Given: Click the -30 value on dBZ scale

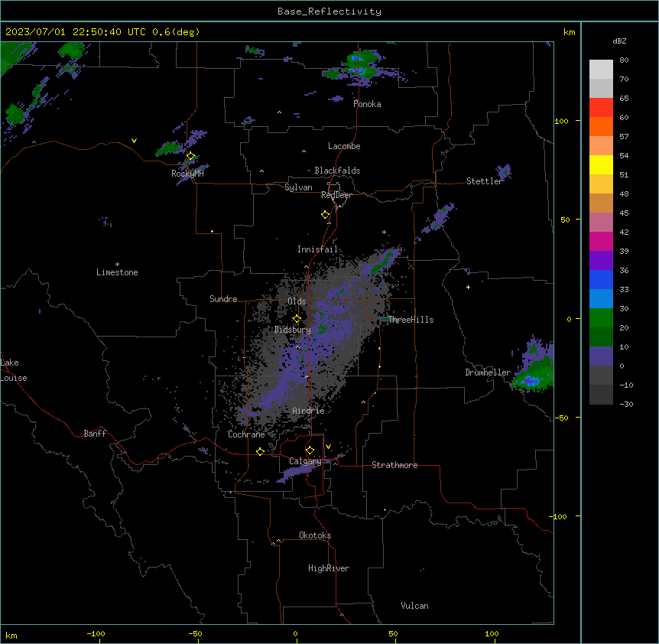Looking at the screenshot, I should tap(626, 405).
